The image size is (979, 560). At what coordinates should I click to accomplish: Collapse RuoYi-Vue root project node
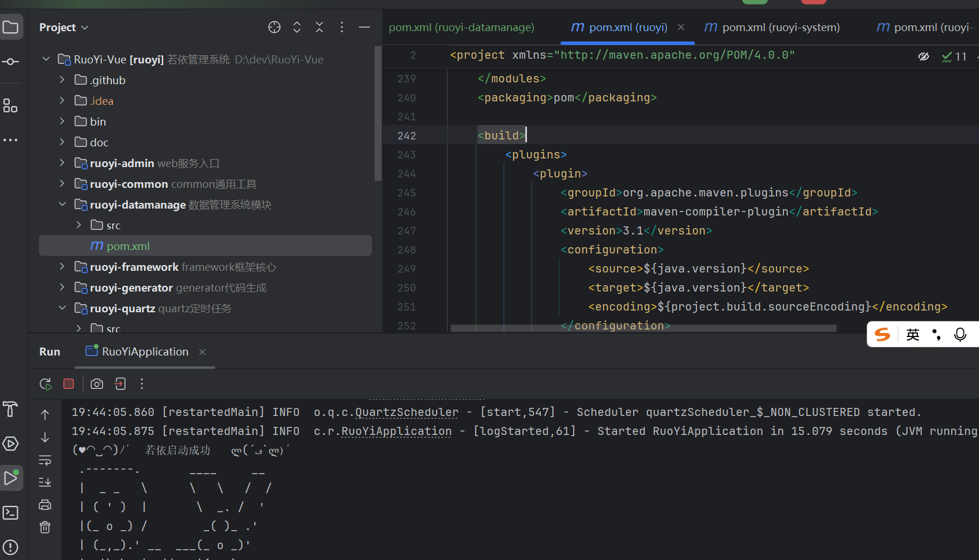pyautogui.click(x=46, y=59)
